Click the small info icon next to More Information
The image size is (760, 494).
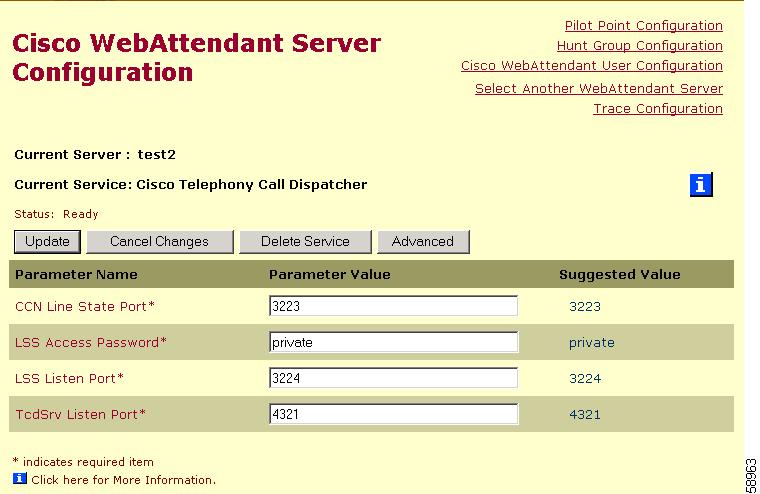(x=19, y=479)
